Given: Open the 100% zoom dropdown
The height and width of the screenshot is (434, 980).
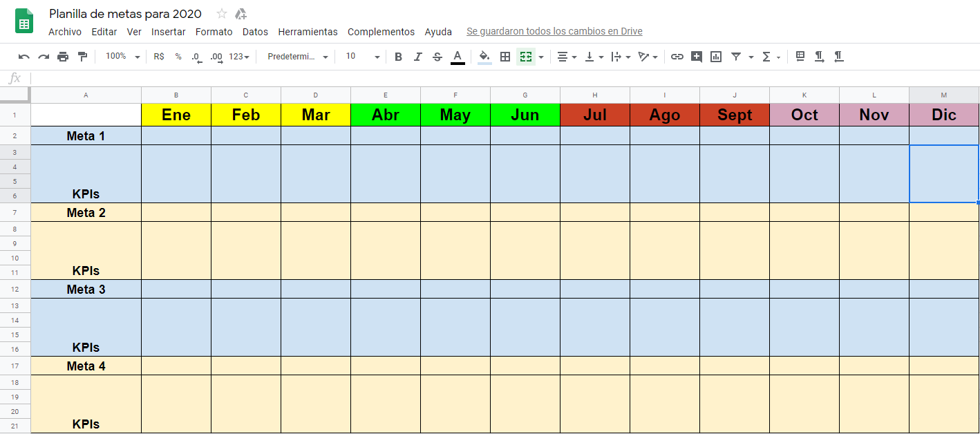Looking at the screenshot, I should pos(122,57).
